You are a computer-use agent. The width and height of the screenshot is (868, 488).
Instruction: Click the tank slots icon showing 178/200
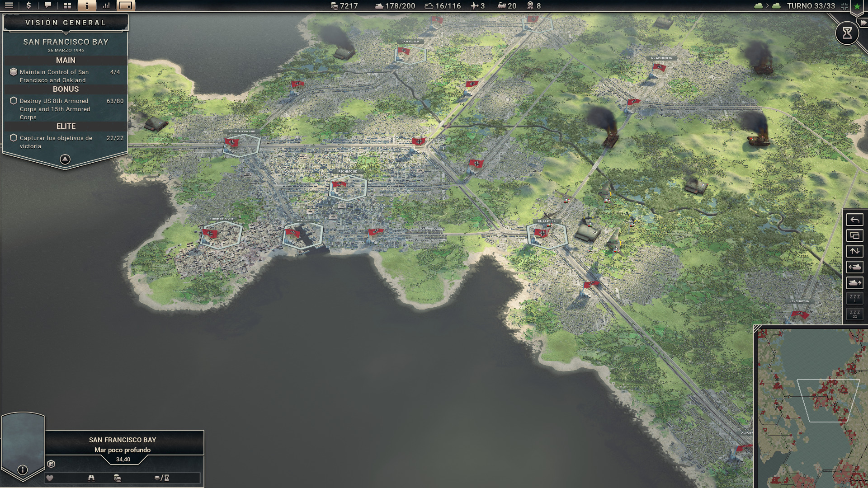(x=379, y=6)
